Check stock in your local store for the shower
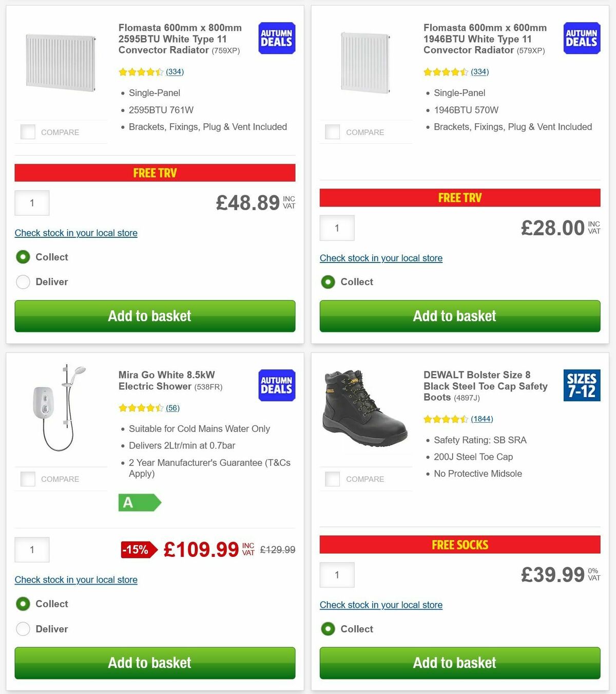This screenshot has height=694, width=616. click(75, 579)
